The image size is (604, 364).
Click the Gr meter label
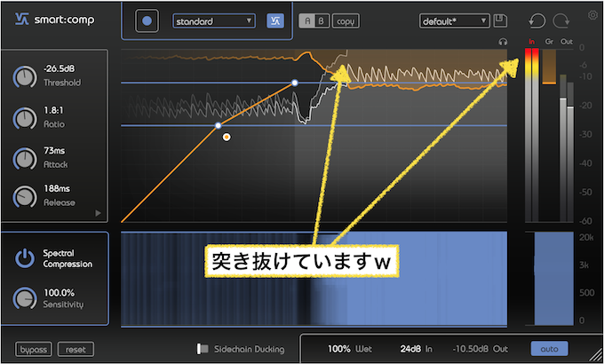549,42
